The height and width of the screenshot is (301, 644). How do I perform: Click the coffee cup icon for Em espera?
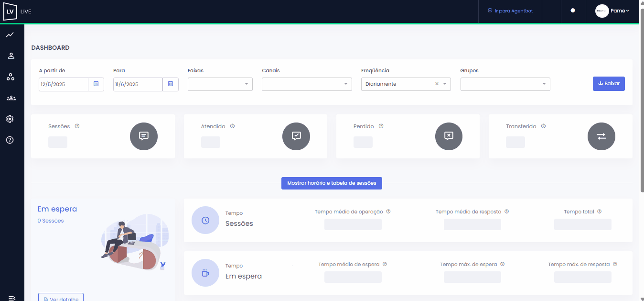(205, 273)
